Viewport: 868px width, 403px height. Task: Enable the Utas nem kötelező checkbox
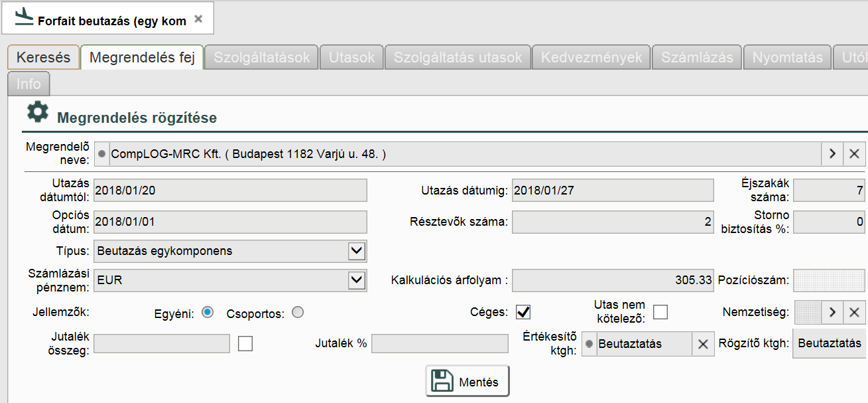tap(660, 312)
